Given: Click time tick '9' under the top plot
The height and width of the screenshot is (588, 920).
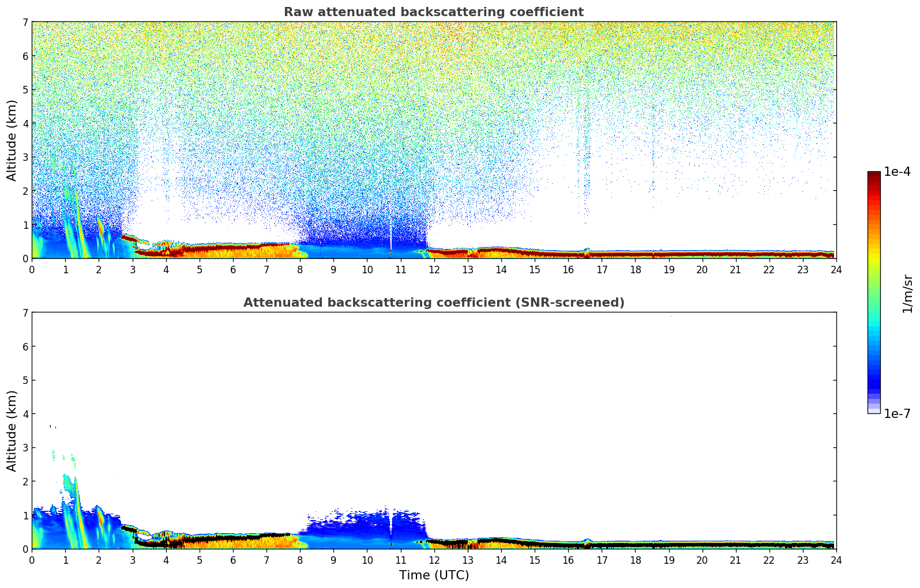Looking at the screenshot, I should tap(333, 269).
